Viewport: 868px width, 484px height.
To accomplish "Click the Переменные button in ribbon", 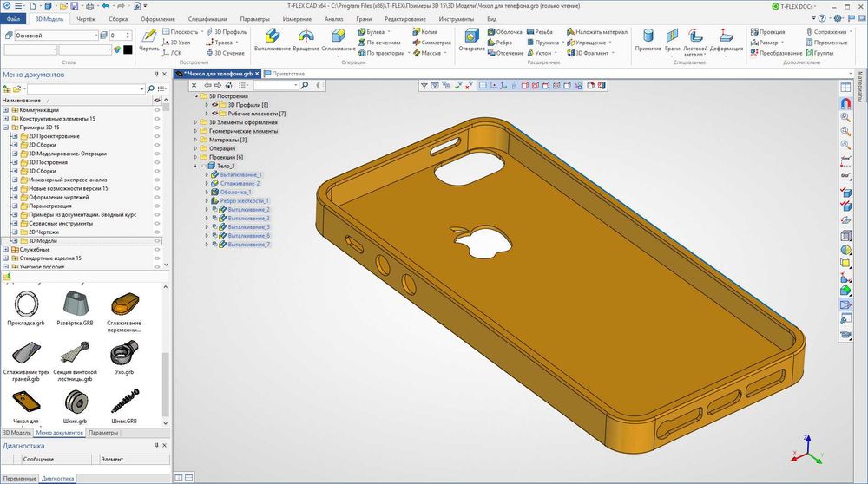I will point(825,43).
